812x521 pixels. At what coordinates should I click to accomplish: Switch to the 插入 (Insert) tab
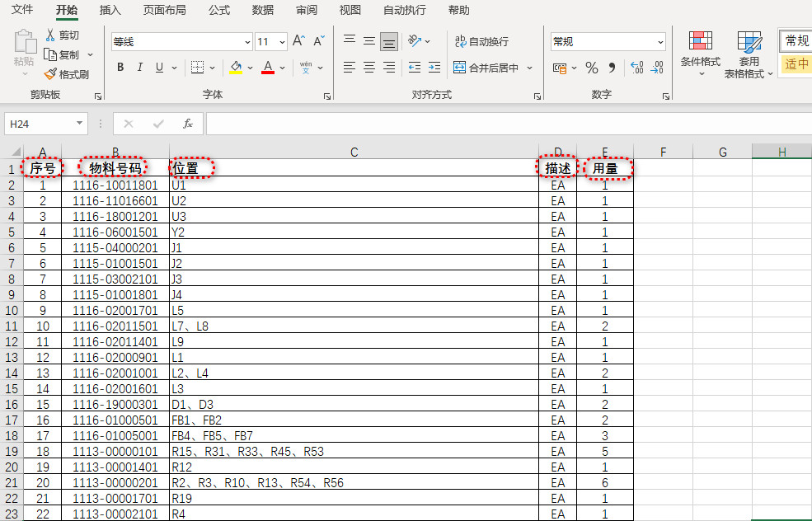tap(110, 10)
